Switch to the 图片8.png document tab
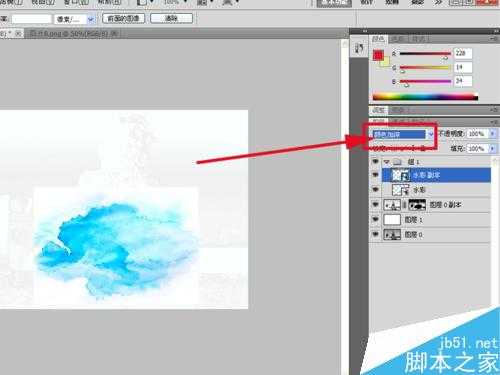Screen dimensions: 500x375 [x=73, y=34]
